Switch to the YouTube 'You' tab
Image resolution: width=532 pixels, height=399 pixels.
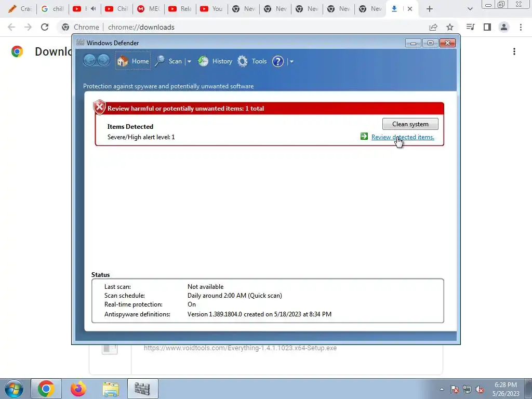[212, 9]
